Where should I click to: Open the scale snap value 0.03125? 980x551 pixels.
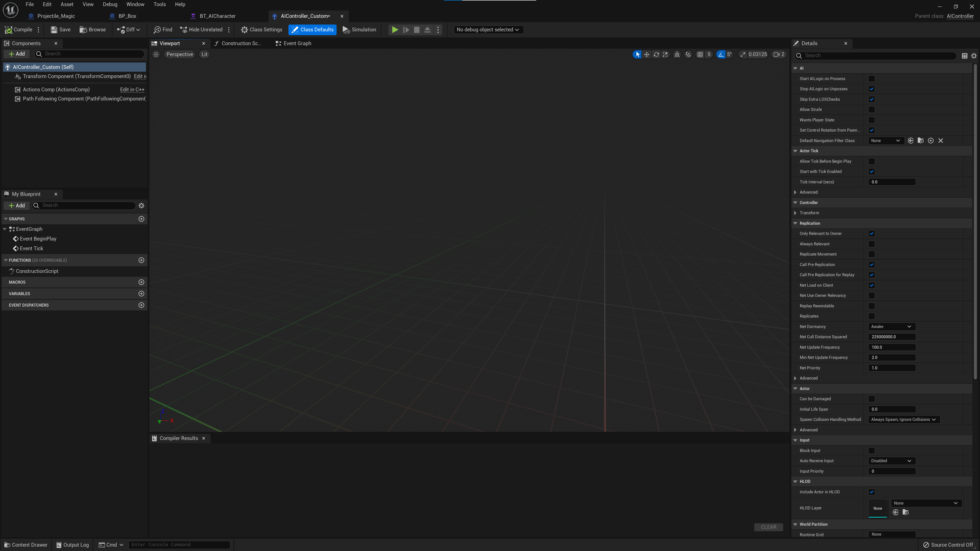(x=757, y=54)
